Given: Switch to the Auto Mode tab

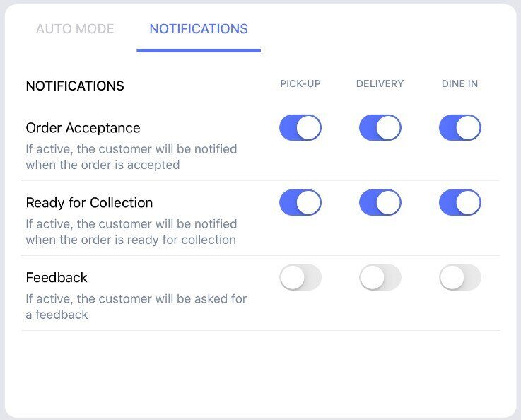Looking at the screenshot, I should click(75, 30).
